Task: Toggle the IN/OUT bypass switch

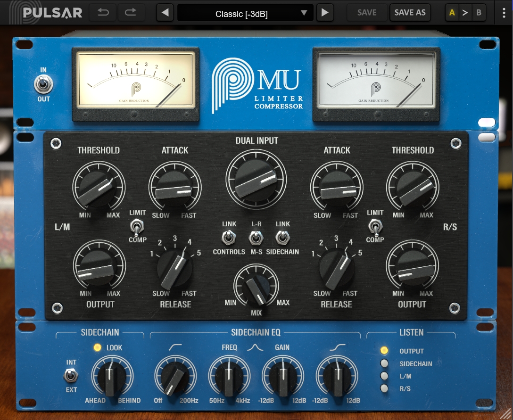Action: [x=43, y=84]
